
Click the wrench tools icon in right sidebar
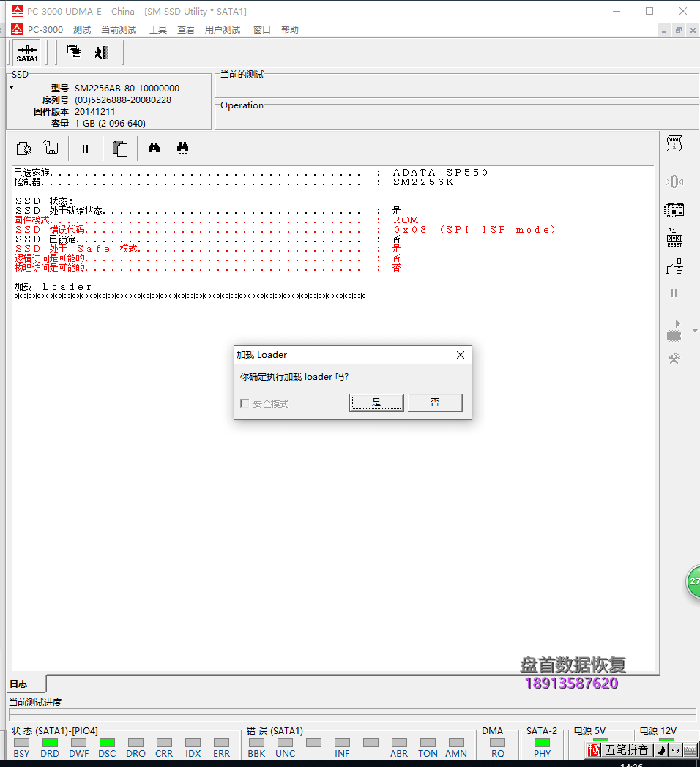(674, 359)
